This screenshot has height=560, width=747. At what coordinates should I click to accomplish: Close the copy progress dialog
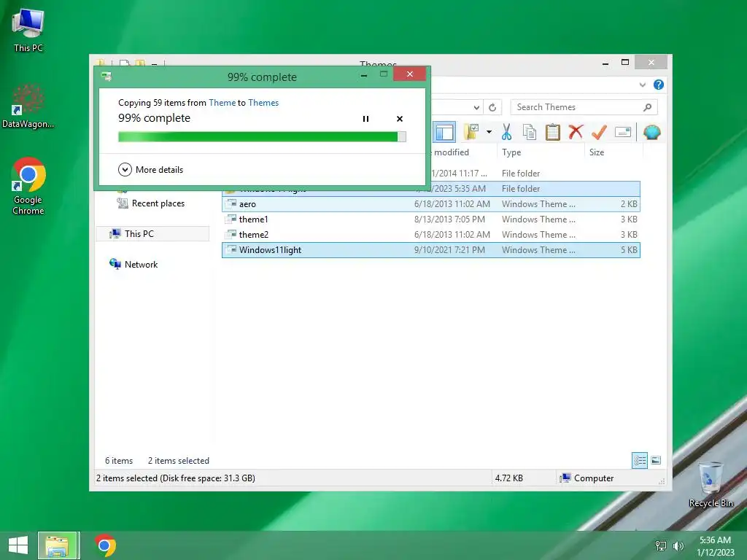pyautogui.click(x=410, y=74)
